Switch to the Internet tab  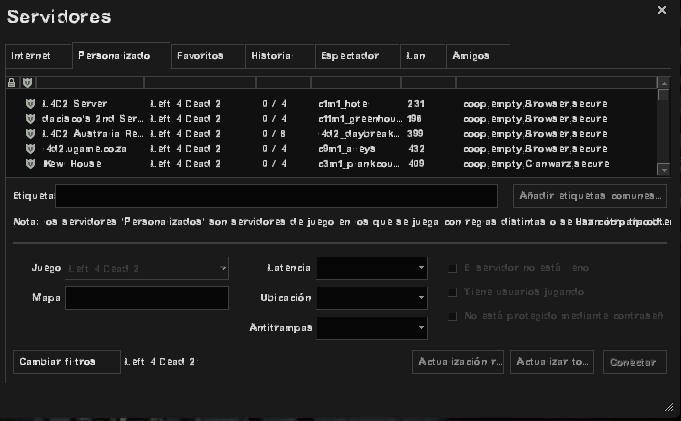[39, 56]
